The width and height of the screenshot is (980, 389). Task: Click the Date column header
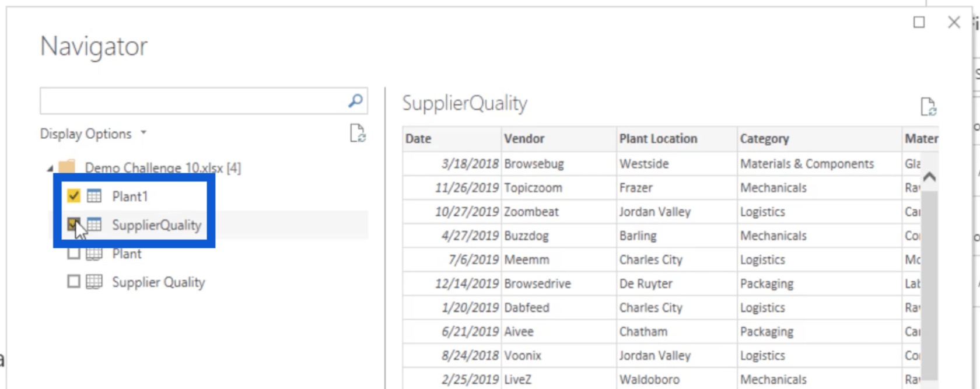click(x=452, y=139)
